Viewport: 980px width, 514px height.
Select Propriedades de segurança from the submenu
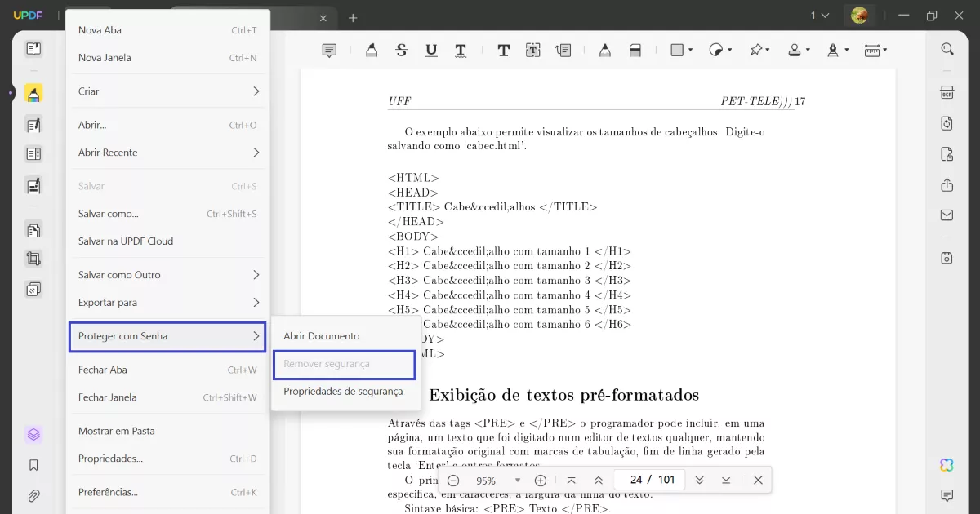point(343,391)
